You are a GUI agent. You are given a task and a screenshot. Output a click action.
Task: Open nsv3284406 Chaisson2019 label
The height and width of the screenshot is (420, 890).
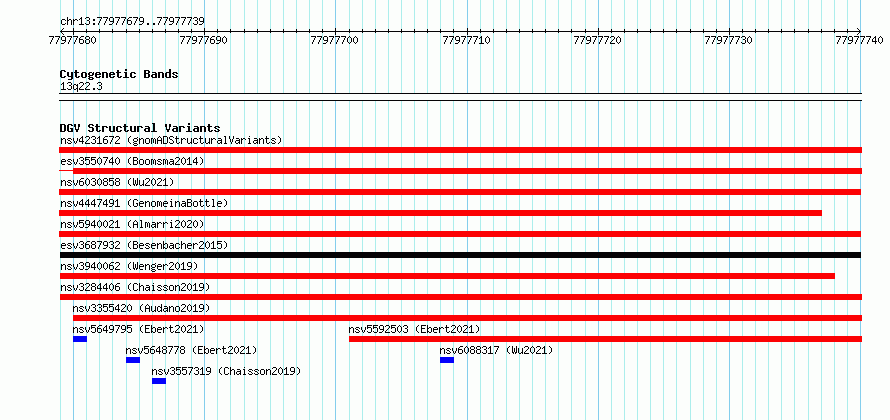[x=135, y=287]
